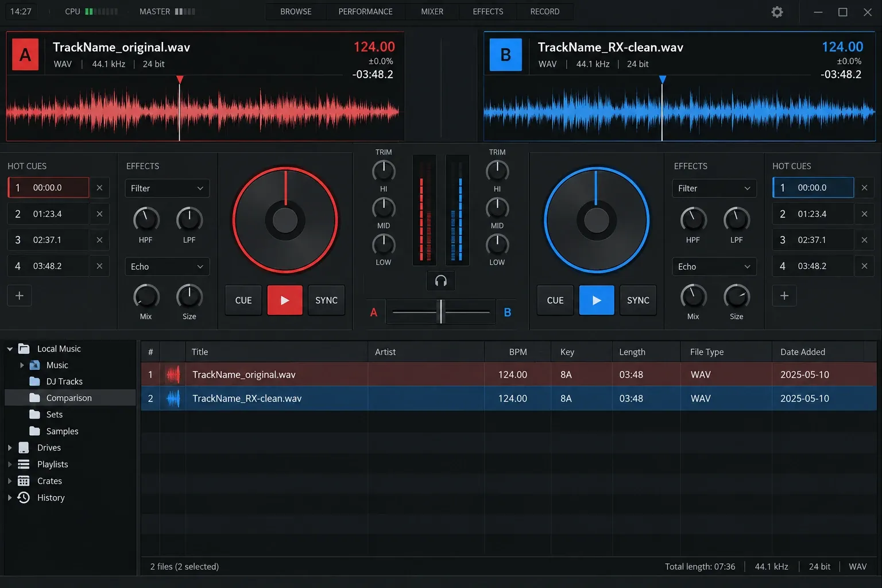
Task: Click Deck A jog wheel platter
Action: pyautogui.click(x=285, y=220)
